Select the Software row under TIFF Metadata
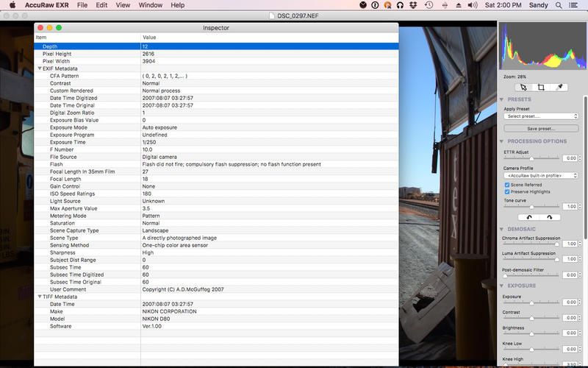Image resolution: width=588 pixels, height=368 pixels. click(x=216, y=326)
